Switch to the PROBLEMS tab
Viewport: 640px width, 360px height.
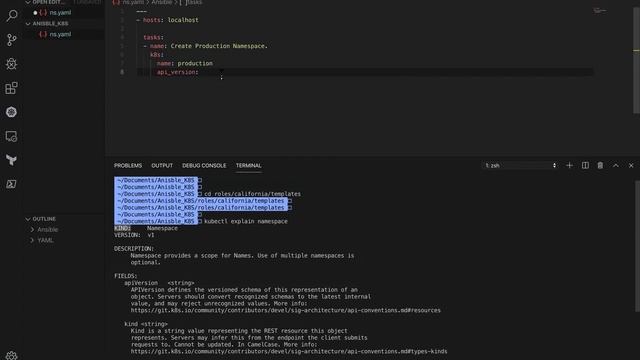click(128, 165)
